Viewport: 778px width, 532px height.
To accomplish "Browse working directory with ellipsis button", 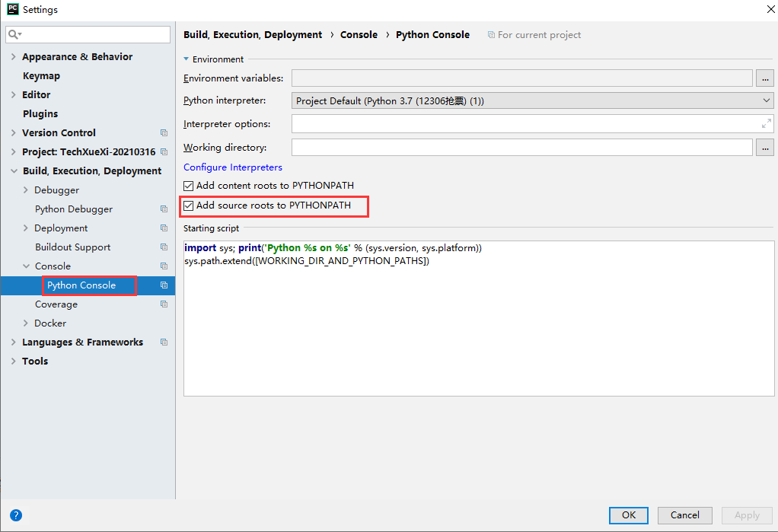I will click(x=764, y=148).
